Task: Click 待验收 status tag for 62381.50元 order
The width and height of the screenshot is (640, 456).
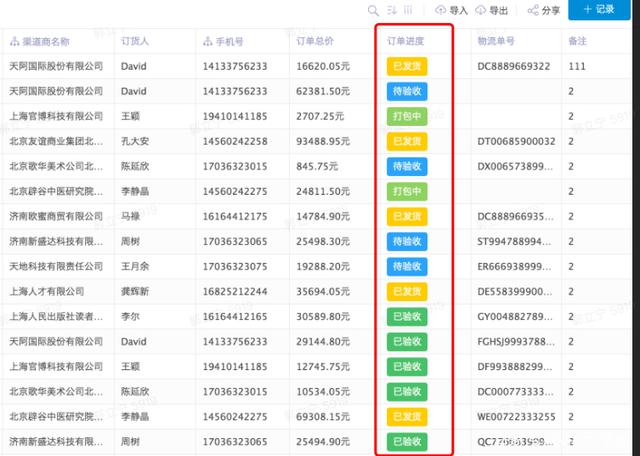Action: (407, 91)
